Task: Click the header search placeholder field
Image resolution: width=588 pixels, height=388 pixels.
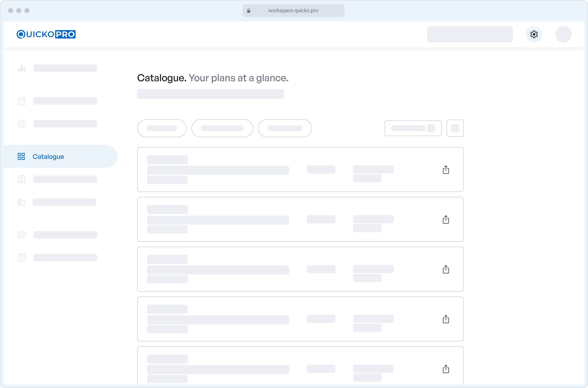Action: [x=470, y=34]
